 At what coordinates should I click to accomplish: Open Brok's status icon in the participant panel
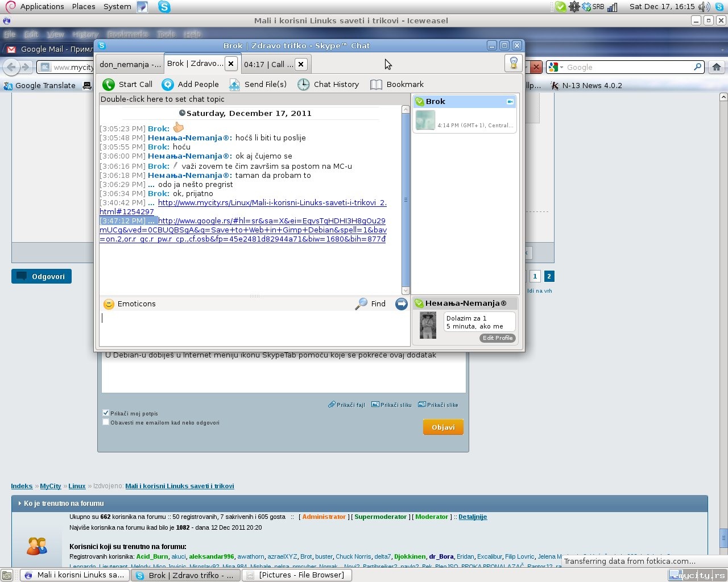point(420,102)
